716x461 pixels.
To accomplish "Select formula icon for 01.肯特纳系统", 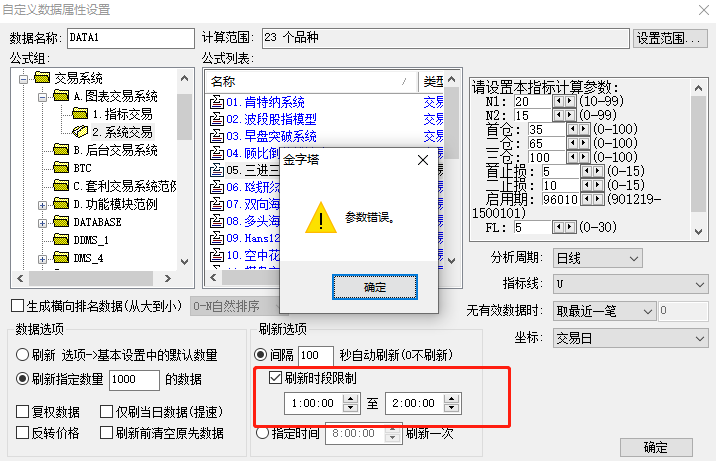I will point(216,102).
